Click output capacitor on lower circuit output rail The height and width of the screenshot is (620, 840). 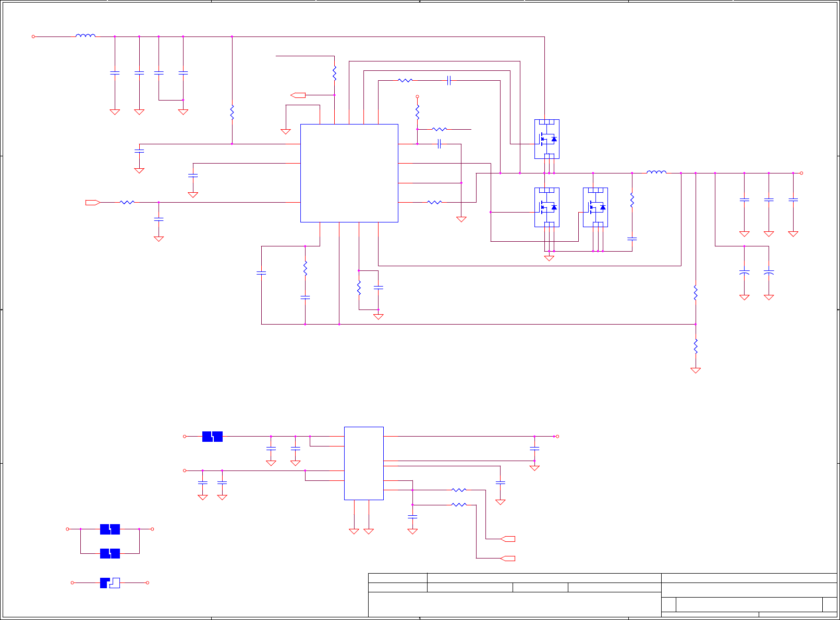tap(534, 448)
